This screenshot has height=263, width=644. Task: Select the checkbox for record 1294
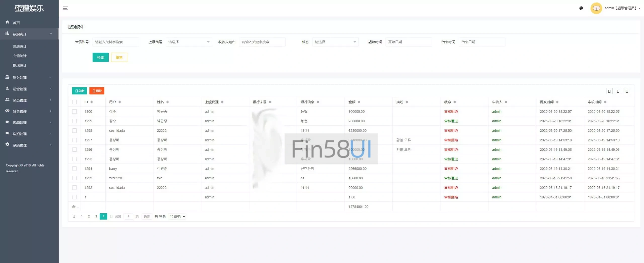[74, 169]
